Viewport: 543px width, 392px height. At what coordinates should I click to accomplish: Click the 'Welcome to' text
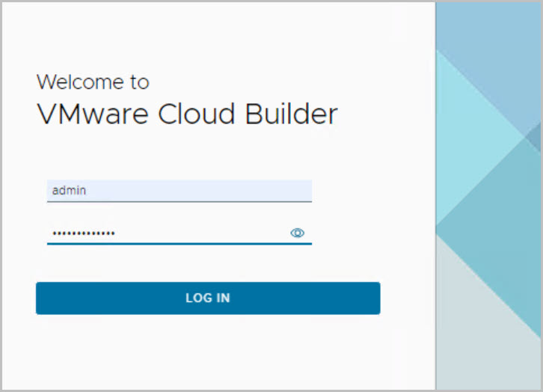[93, 82]
